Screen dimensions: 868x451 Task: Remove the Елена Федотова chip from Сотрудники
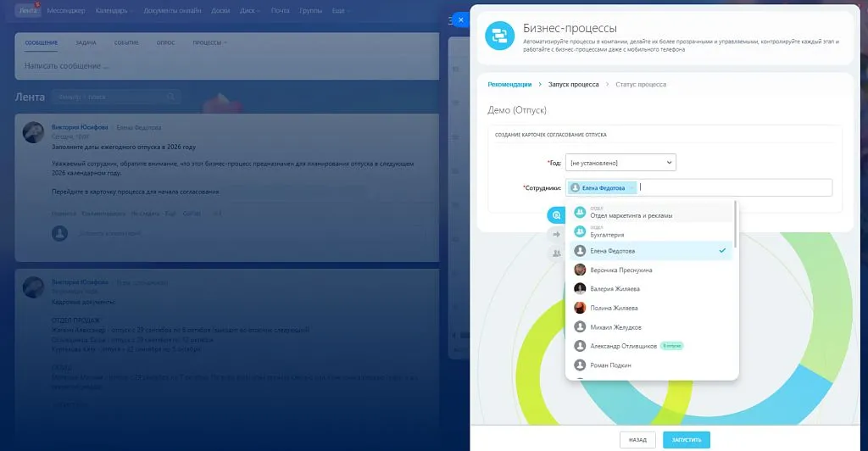tap(632, 188)
